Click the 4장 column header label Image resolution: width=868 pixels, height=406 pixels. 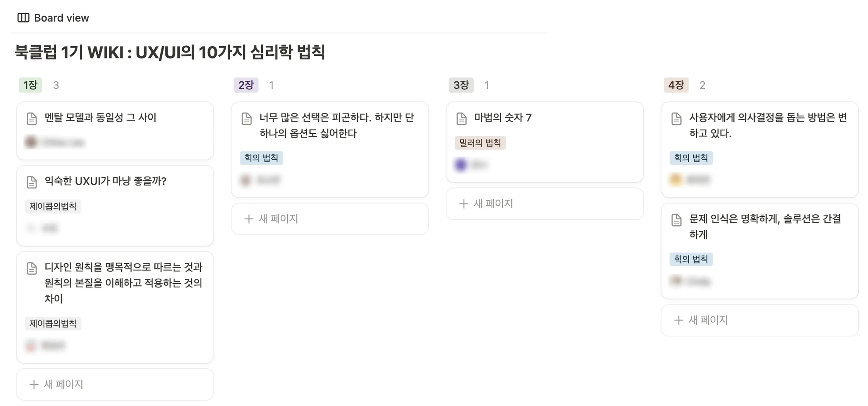click(676, 85)
